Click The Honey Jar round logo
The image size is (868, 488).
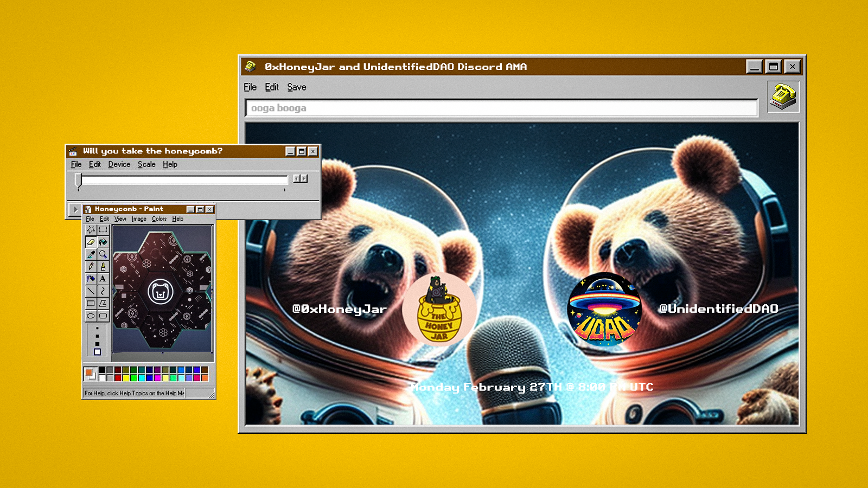[x=439, y=309]
